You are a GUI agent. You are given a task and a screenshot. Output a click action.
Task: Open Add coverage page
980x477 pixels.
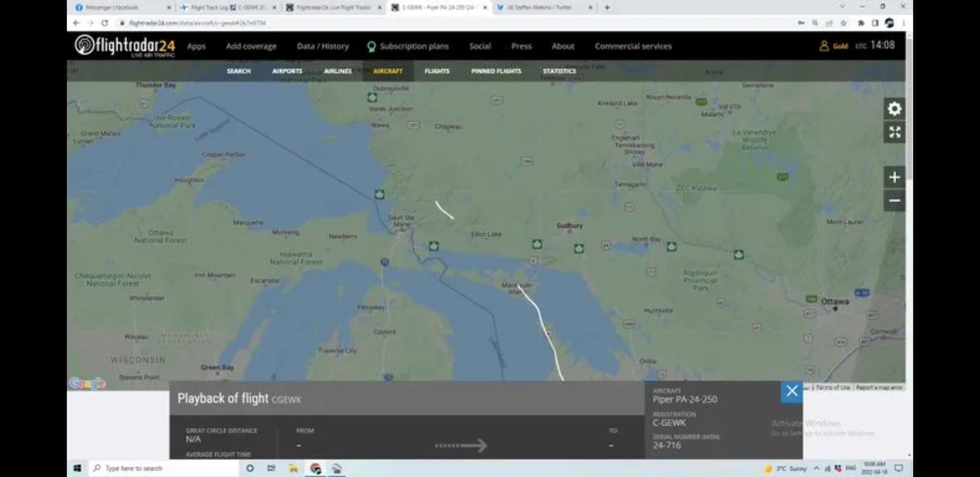tap(251, 46)
